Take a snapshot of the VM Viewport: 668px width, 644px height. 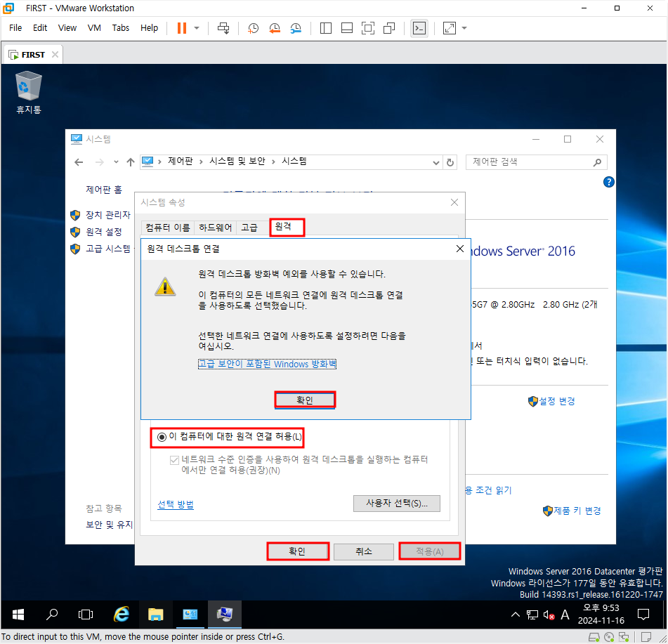(253, 28)
